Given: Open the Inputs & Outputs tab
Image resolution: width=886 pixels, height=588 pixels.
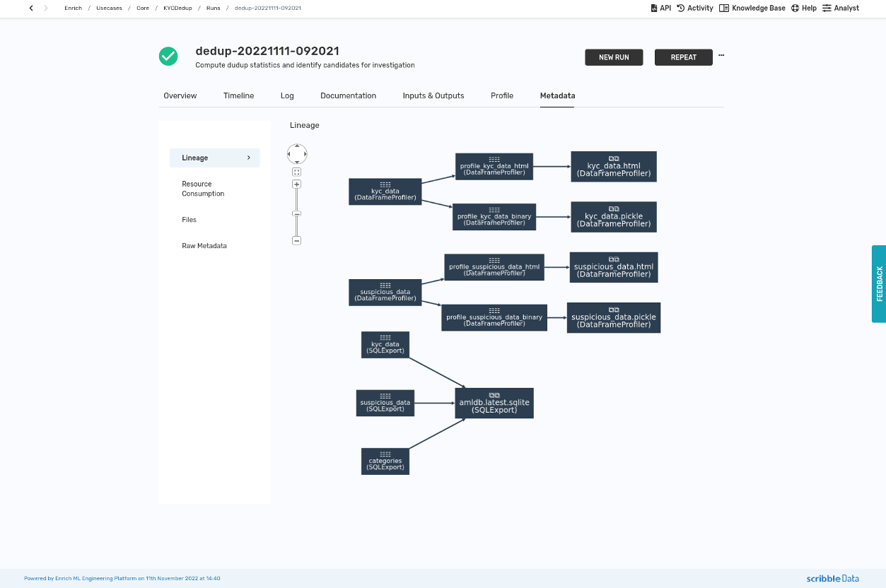Looking at the screenshot, I should tap(433, 95).
